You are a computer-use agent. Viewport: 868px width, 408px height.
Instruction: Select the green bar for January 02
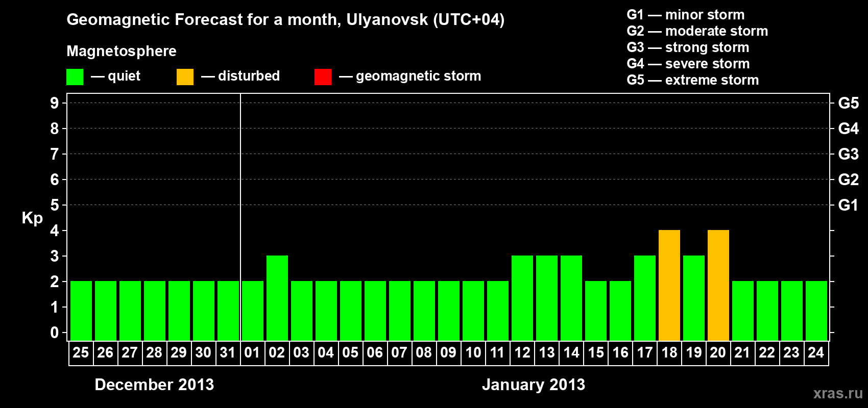click(x=277, y=298)
